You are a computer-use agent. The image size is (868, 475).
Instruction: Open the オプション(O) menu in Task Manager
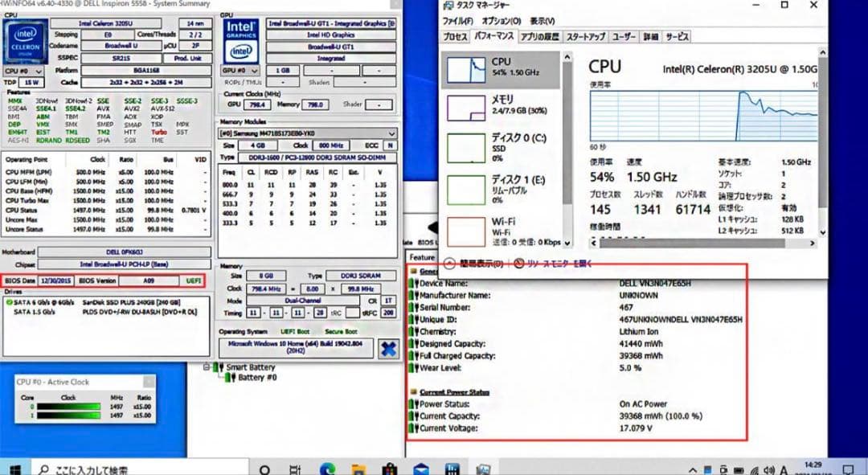[502, 21]
